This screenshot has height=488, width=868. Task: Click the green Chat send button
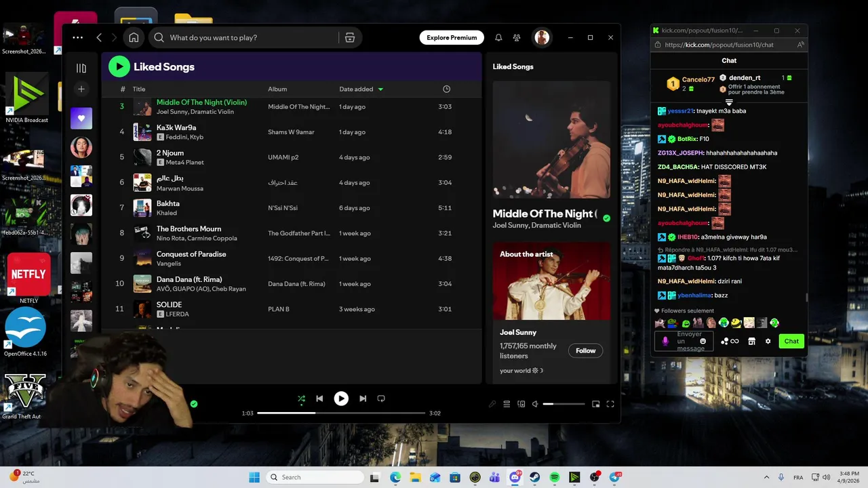coord(791,341)
